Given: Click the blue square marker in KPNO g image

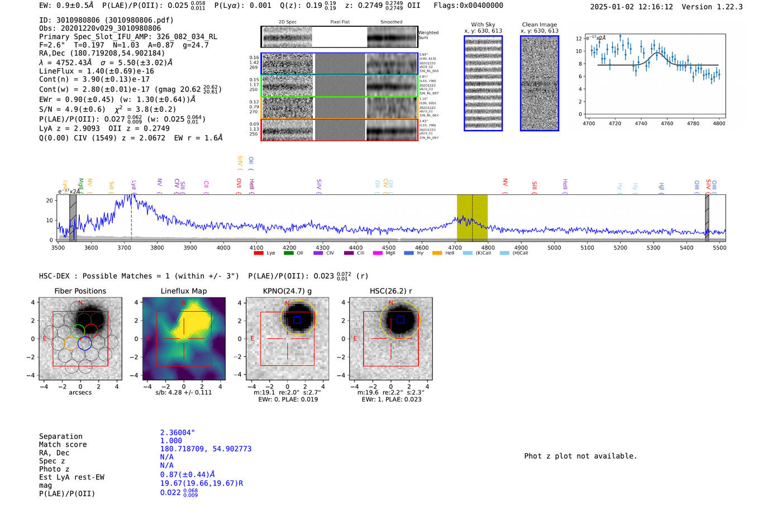Looking at the screenshot, I should pos(297,320).
